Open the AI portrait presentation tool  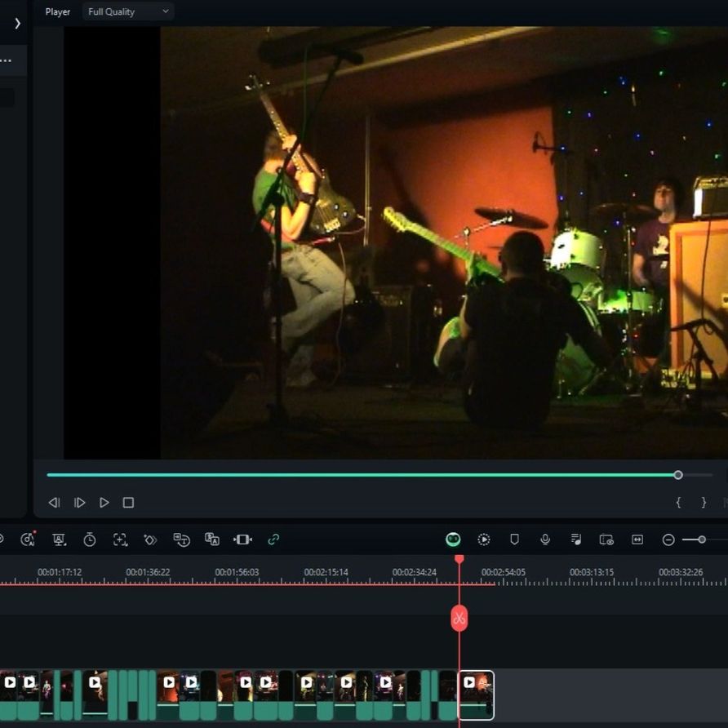[x=59, y=539]
